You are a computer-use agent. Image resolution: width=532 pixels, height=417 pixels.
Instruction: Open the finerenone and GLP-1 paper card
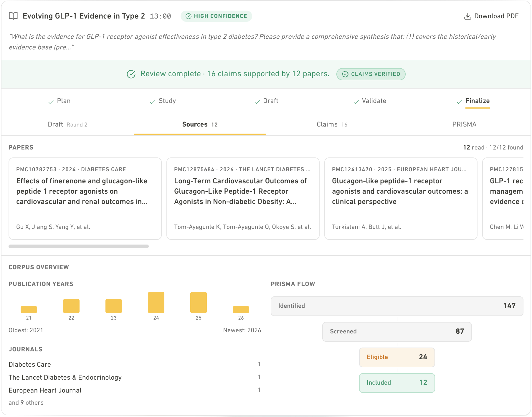[85, 199]
